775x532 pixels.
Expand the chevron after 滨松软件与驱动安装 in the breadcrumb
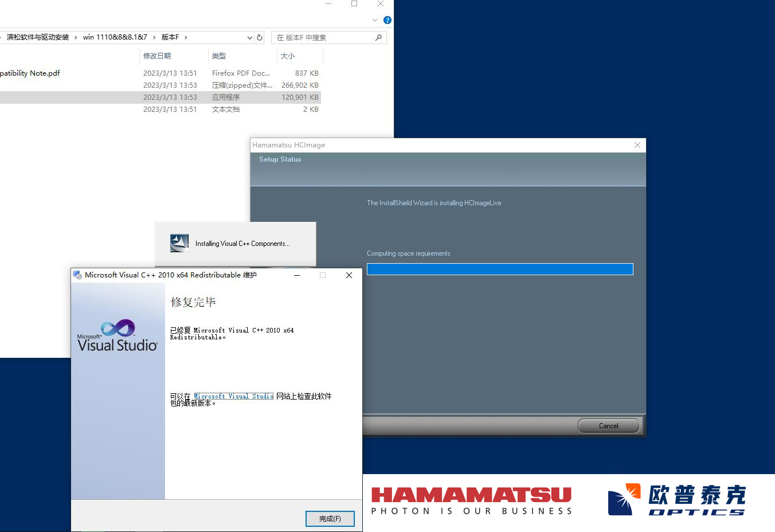(x=76, y=37)
